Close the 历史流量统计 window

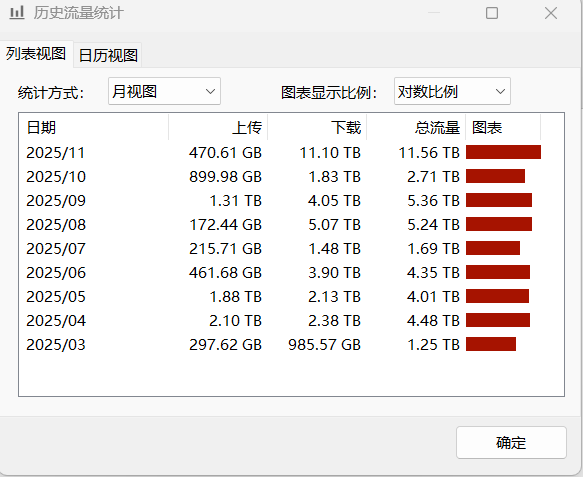551,13
